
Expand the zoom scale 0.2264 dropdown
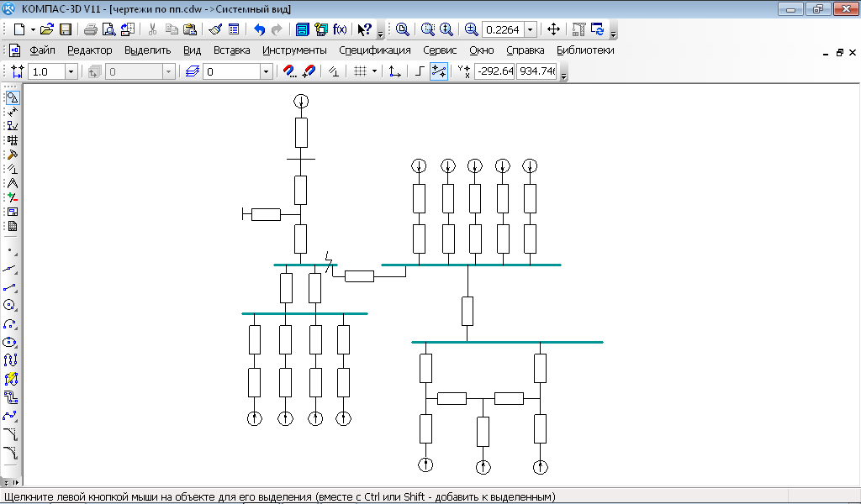531,29
